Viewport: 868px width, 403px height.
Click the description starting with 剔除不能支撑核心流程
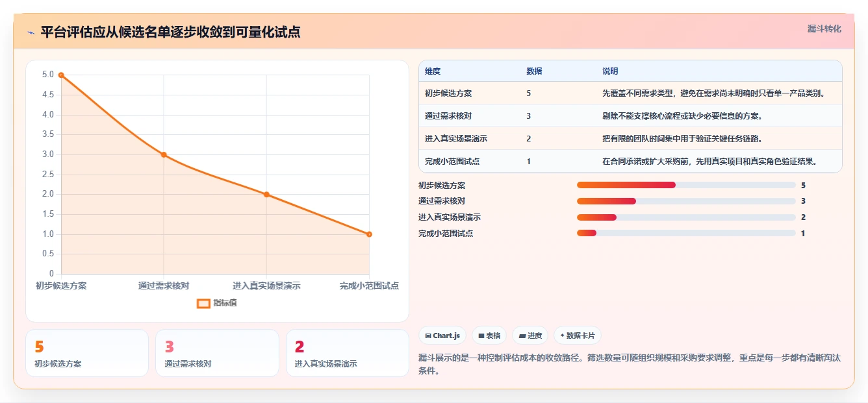(x=682, y=116)
